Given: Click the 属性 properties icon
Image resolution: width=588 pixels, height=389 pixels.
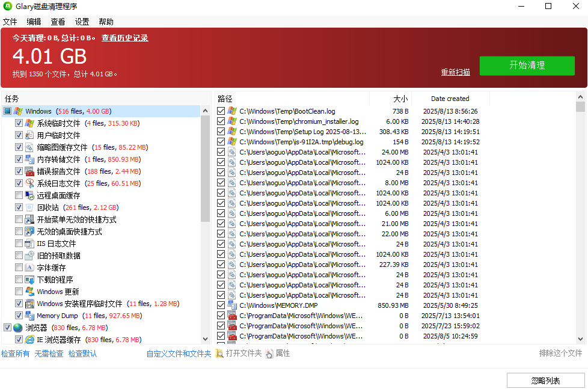Looking at the screenshot, I should pos(269,354).
